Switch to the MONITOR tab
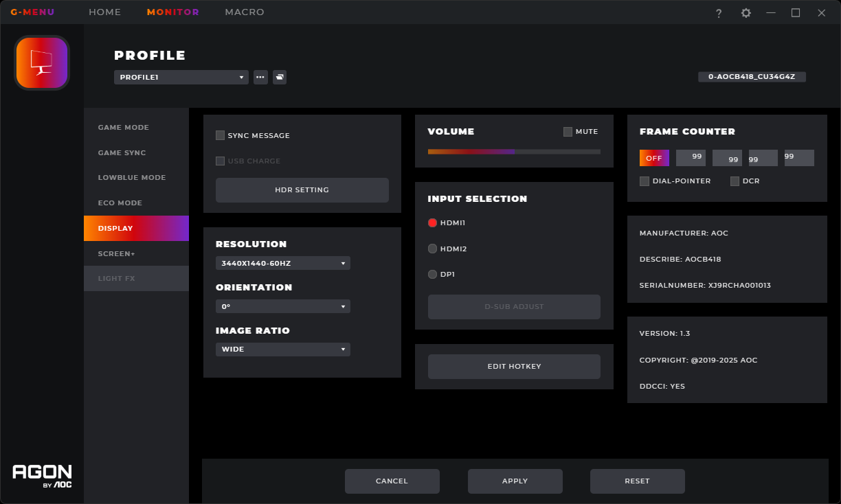This screenshot has width=841, height=504. pyautogui.click(x=173, y=12)
